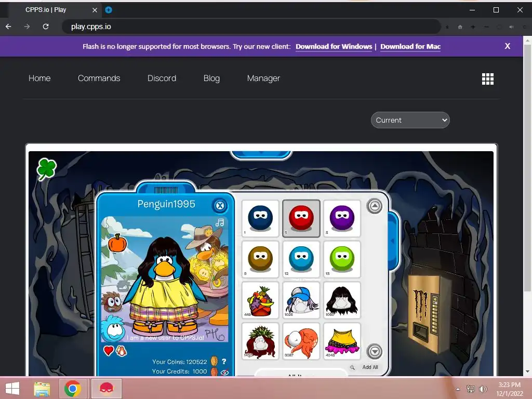Click the blue puffle on the player card
Viewport: 532px width, 399px height.
(113, 328)
